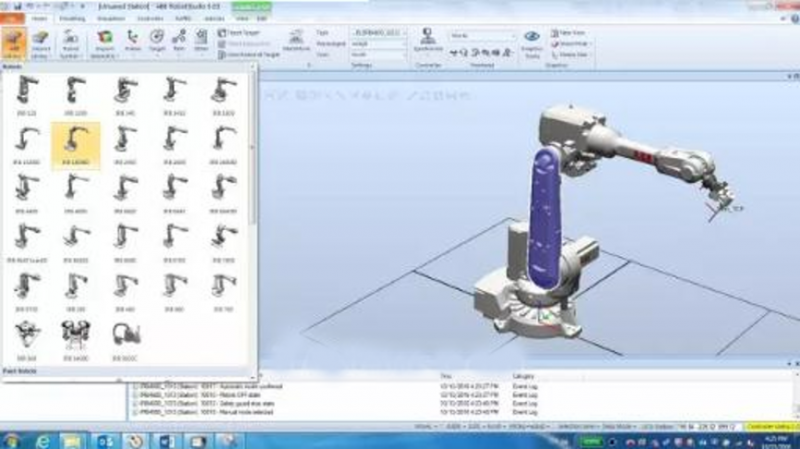Click the Other tool icon
800x449 pixels.
tap(201, 39)
